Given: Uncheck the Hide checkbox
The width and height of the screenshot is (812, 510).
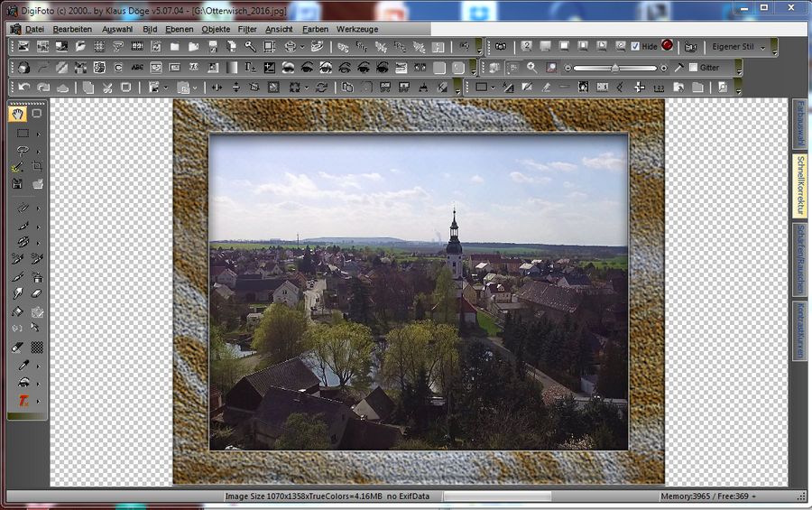Looking at the screenshot, I should click(x=635, y=46).
